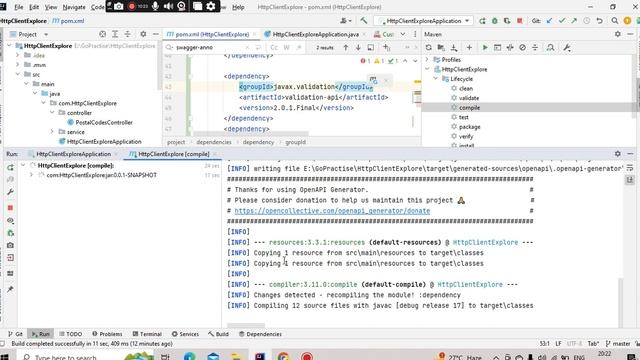Expand the .idea folder
Screen dimensions: 640x360
[18, 55]
